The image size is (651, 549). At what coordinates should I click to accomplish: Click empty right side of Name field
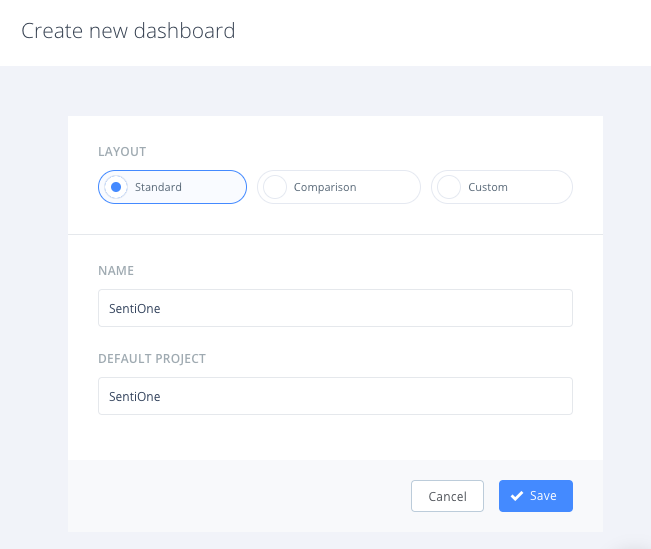tap(480, 308)
